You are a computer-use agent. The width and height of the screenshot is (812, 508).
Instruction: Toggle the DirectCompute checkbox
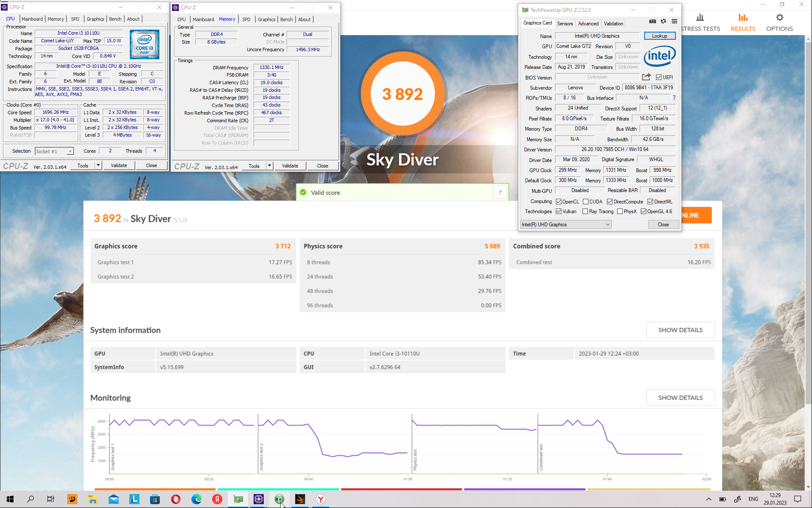click(x=610, y=202)
